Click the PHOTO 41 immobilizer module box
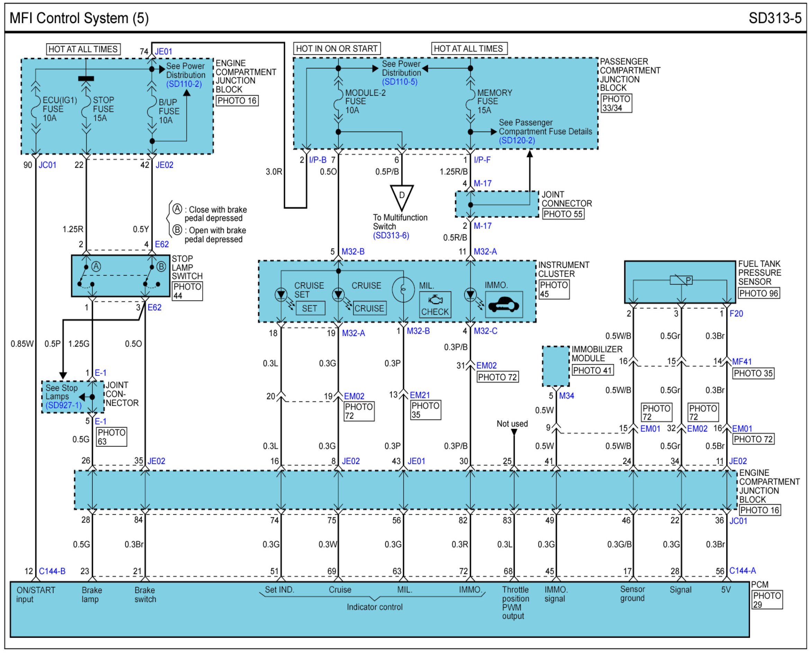This screenshot has width=812, height=653. pyautogui.click(x=593, y=371)
